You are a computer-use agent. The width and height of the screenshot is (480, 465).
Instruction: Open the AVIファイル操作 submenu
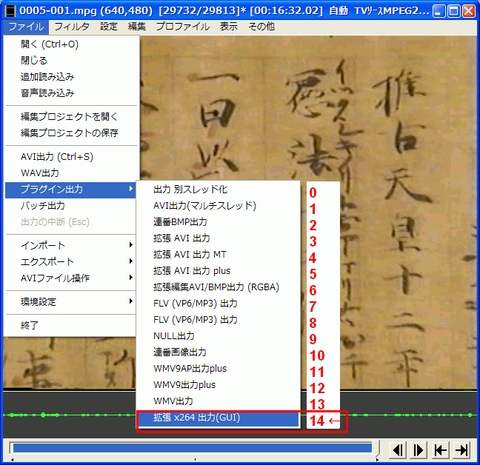coord(70,278)
